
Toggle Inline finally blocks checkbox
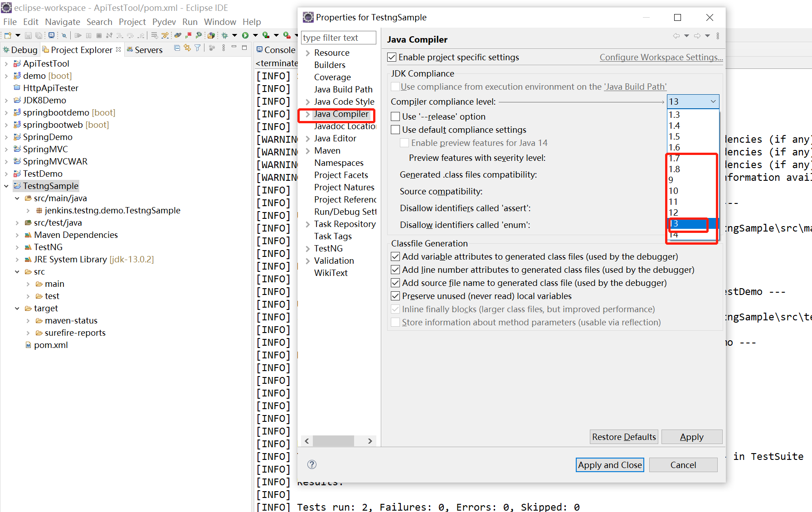coord(395,309)
